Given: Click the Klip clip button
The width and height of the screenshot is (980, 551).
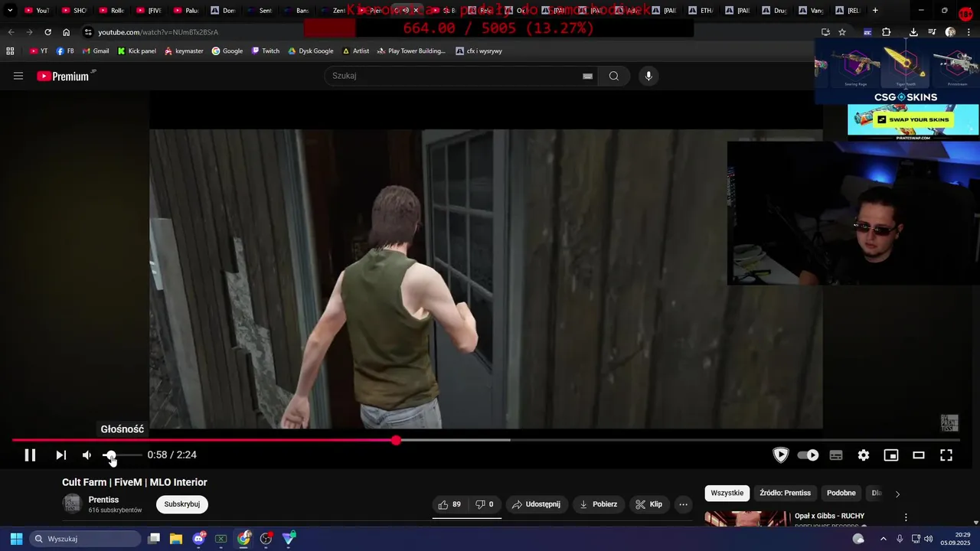Looking at the screenshot, I should pyautogui.click(x=648, y=504).
